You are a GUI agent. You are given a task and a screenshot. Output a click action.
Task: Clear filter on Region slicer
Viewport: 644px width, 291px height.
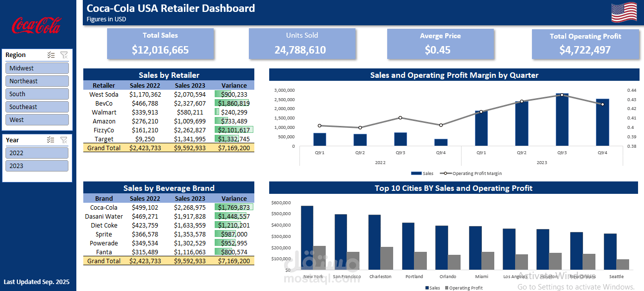pos(64,55)
